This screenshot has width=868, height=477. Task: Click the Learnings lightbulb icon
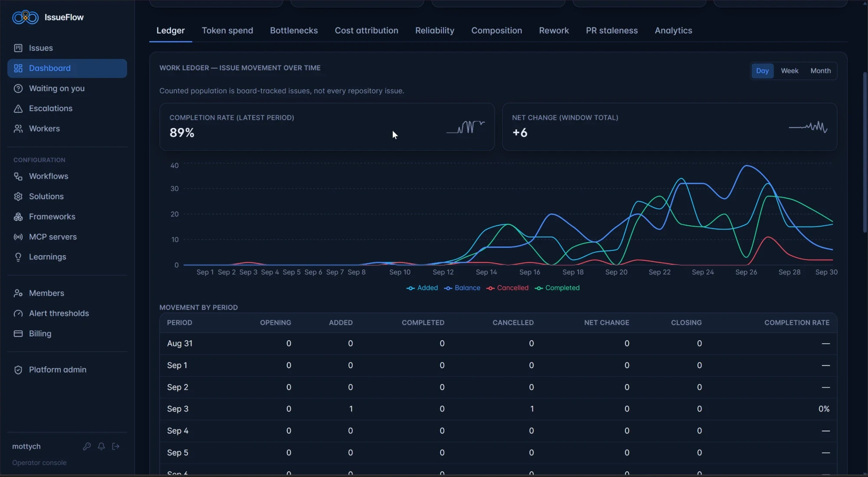[x=18, y=257]
